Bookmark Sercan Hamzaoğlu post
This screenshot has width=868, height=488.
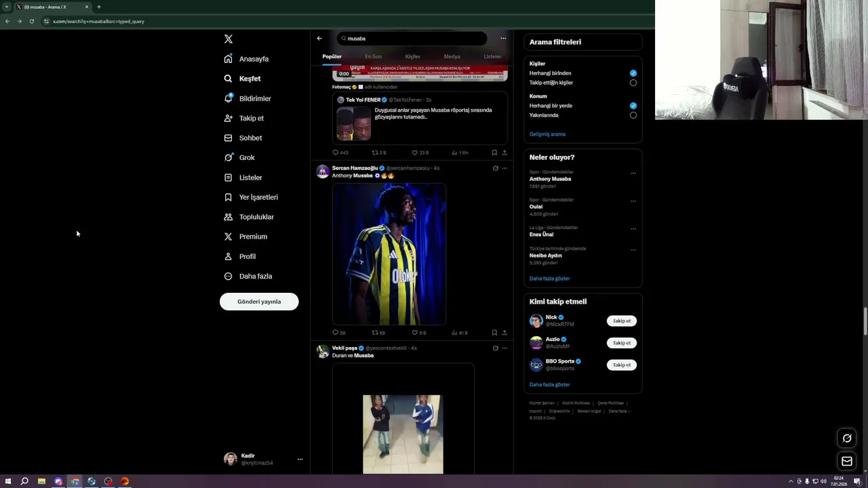(494, 333)
